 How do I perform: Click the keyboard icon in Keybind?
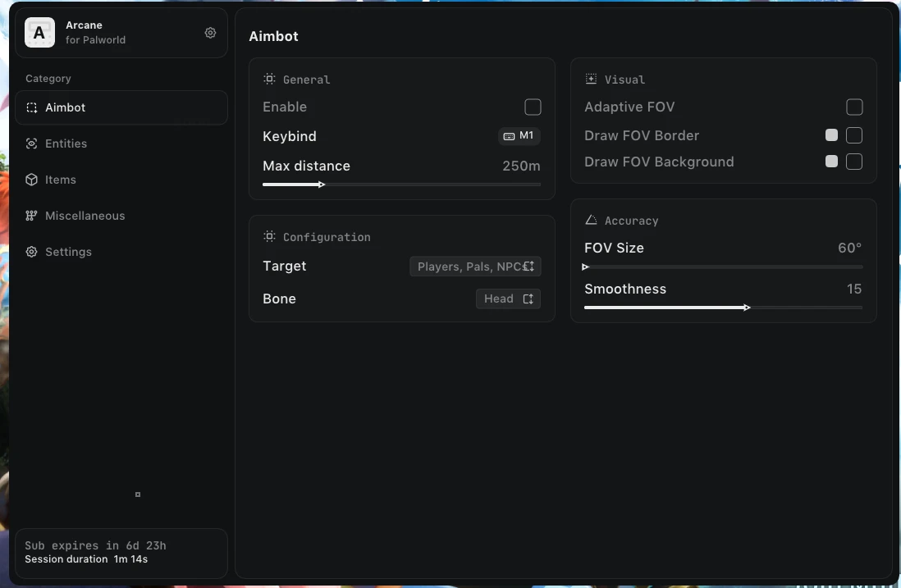[509, 136]
